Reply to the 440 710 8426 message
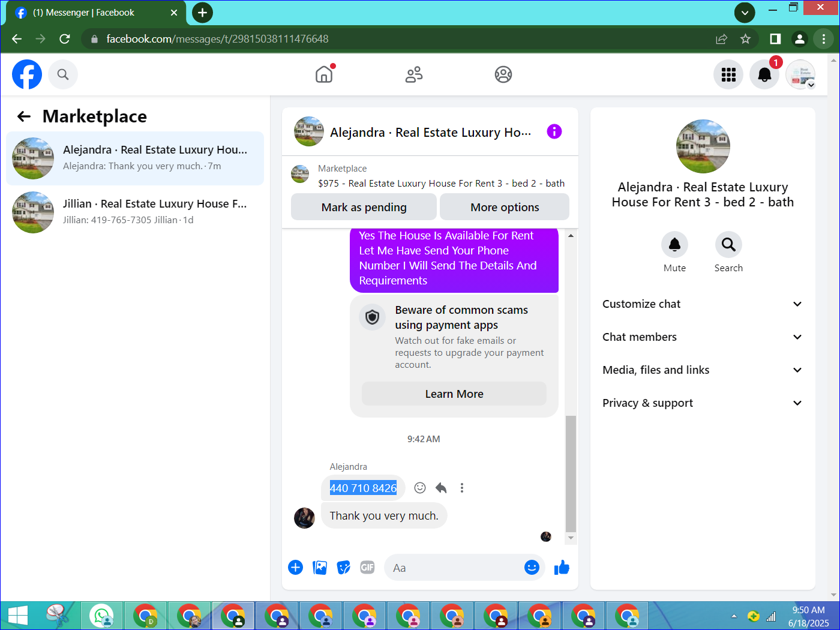Viewport: 840px width, 630px height. point(441,488)
